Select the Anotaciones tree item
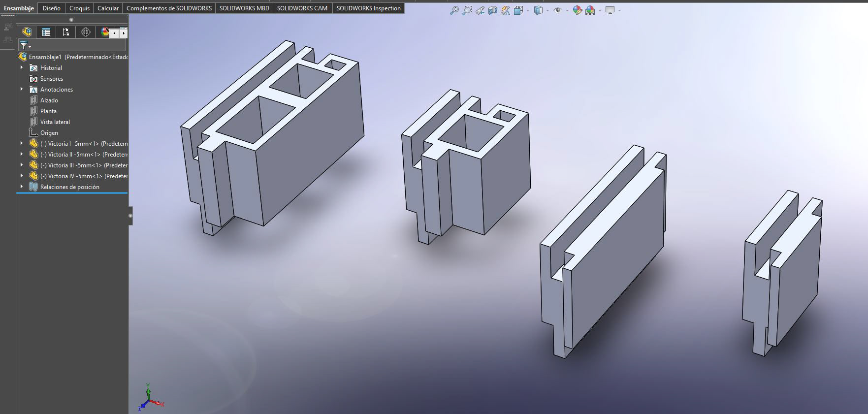The height and width of the screenshot is (414, 868). point(57,90)
